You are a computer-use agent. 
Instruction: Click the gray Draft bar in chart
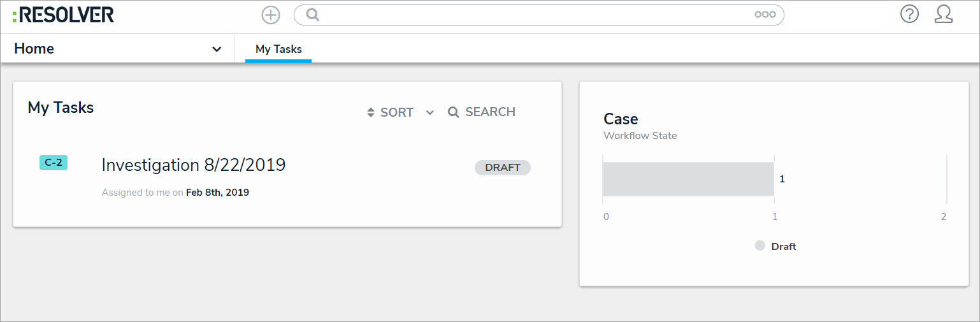(688, 179)
